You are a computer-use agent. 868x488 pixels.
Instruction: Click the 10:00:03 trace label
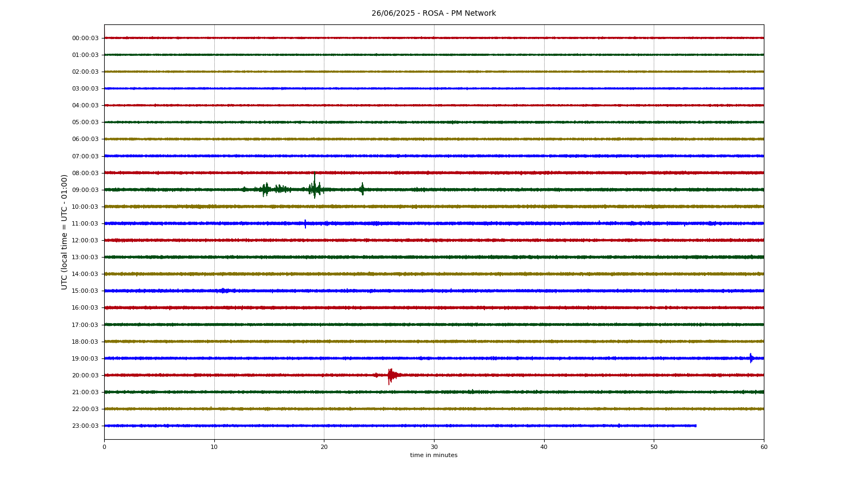(x=85, y=207)
